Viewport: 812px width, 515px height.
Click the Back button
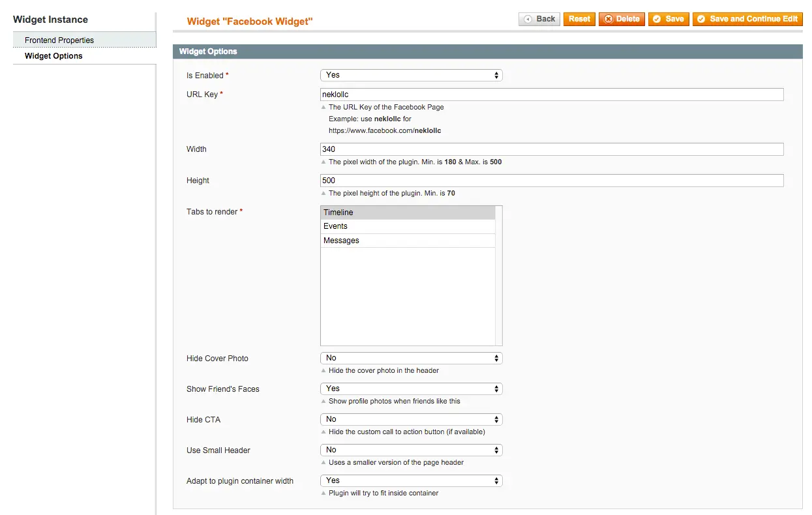[x=539, y=19]
